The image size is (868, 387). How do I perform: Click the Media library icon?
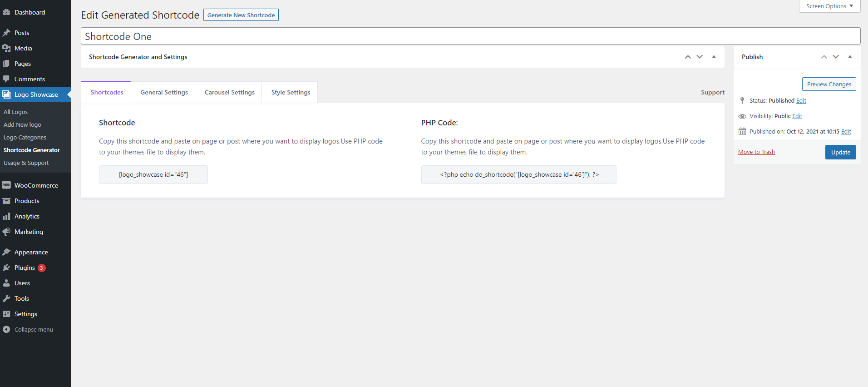tap(6, 48)
